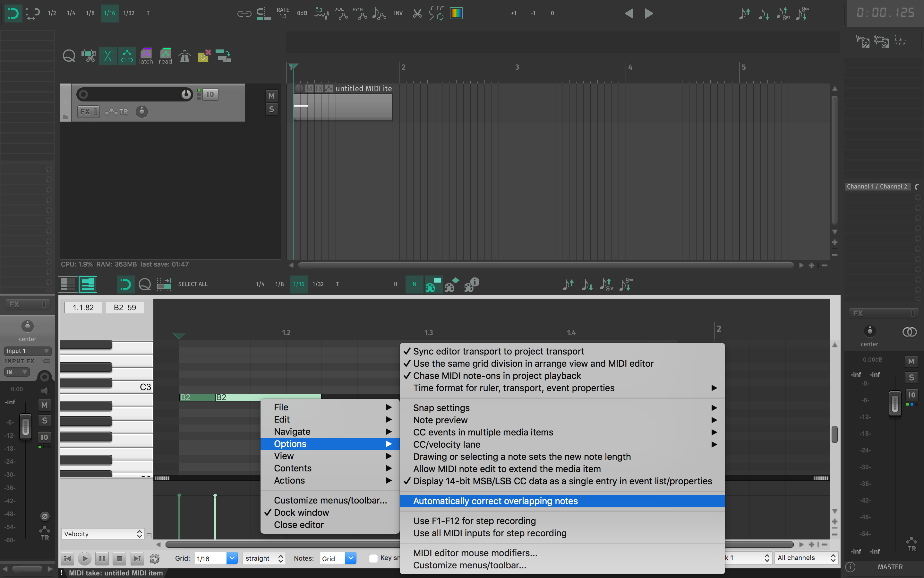Click the right arrow navigation icon
924x578 pixels.
[x=648, y=13]
